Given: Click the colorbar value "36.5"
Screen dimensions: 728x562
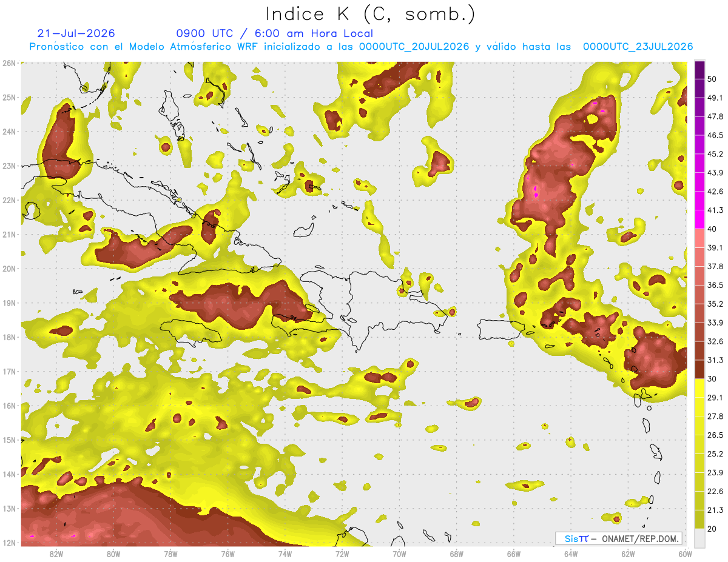Looking at the screenshot, I should click(715, 285).
